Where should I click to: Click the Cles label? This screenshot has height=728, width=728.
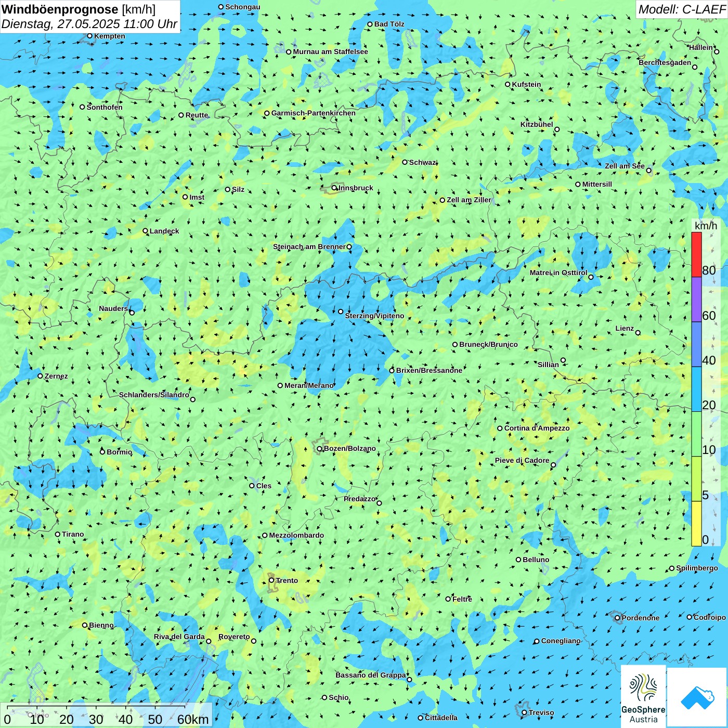click(x=264, y=486)
